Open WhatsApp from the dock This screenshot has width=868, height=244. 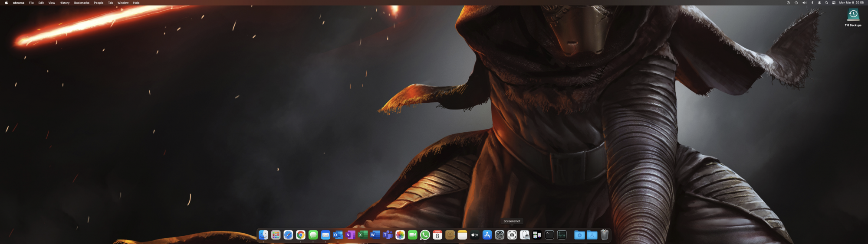(x=425, y=235)
